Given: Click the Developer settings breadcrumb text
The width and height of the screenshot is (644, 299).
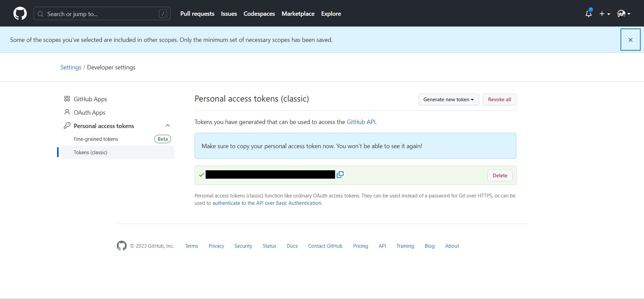Looking at the screenshot, I should 111,67.
